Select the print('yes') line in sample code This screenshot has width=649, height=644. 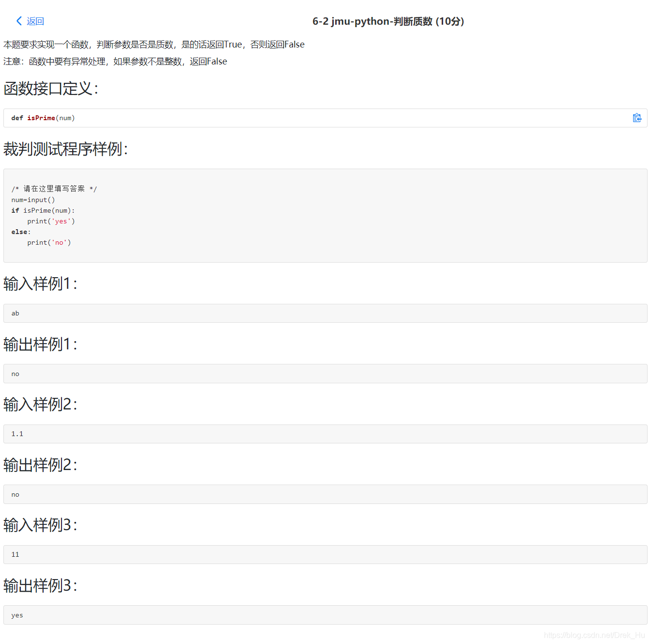(51, 221)
